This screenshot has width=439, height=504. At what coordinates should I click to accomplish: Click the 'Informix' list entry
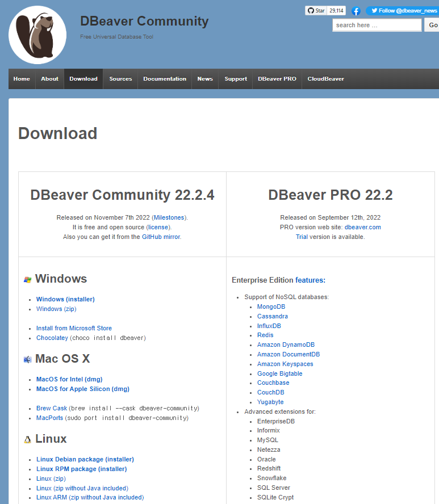tap(268, 430)
